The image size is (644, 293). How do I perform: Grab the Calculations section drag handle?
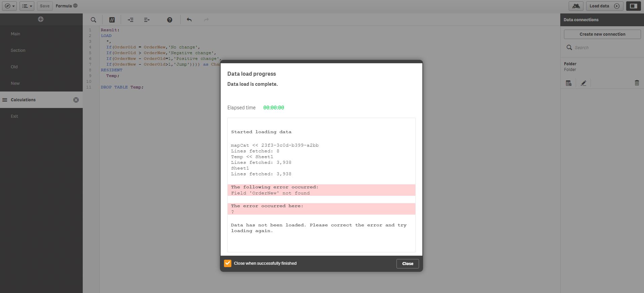5,100
